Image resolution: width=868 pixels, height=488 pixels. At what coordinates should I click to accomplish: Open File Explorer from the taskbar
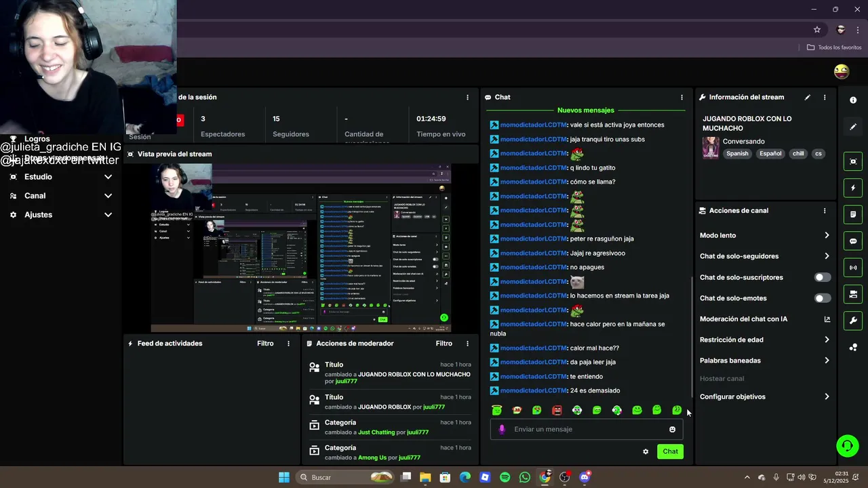click(x=425, y=477)
